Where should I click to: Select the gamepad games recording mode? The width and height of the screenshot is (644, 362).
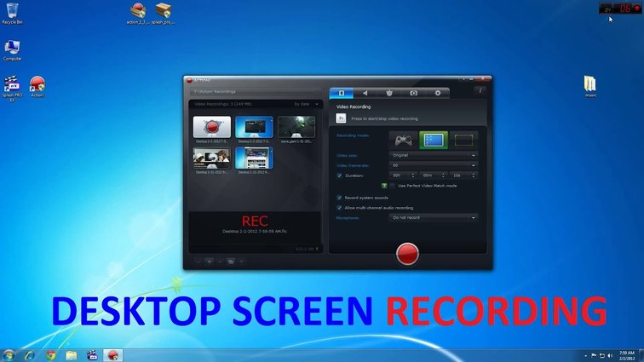coord(403,141)
